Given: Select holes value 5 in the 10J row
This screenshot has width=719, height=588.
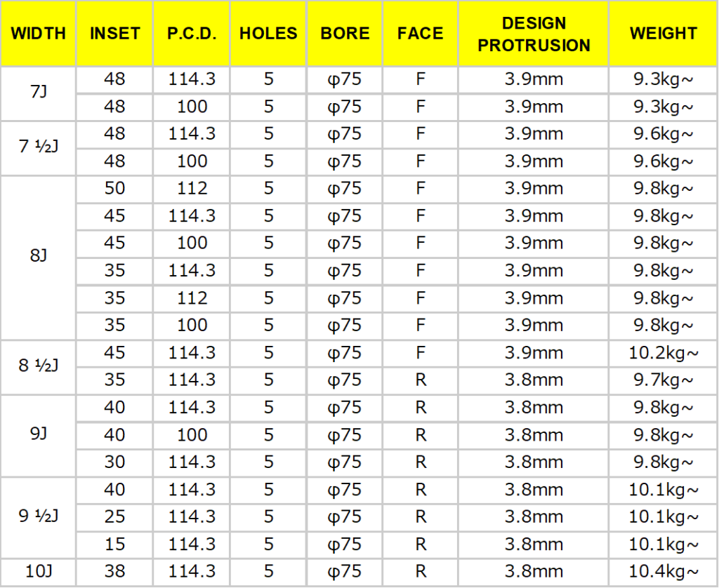Looking at the screenshot, I should point(268,572).
